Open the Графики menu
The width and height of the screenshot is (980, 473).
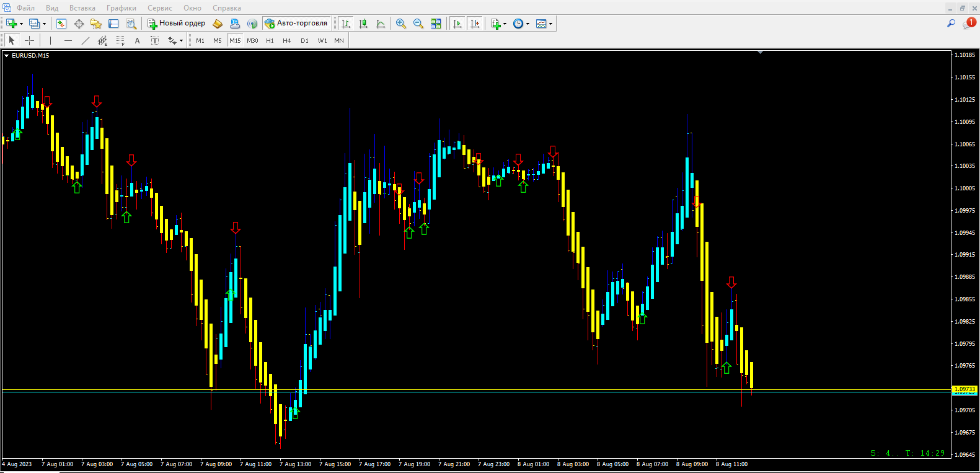click(121, 8)
